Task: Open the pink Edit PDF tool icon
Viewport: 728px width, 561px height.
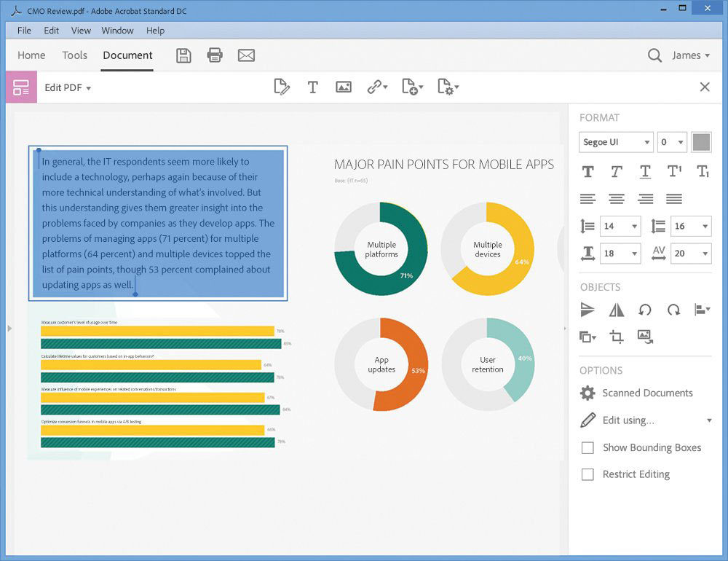Action: coord(21,87)
